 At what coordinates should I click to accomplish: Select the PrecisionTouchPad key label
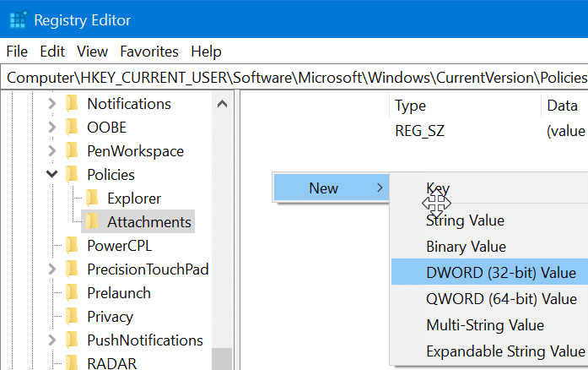pyautogui.click(x=148, y=269)
